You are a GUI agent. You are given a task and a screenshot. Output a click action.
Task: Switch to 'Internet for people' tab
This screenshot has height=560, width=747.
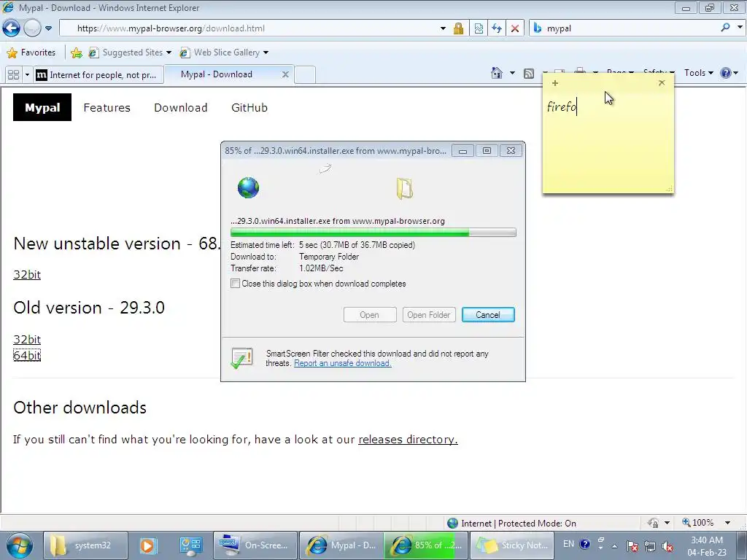click(x=99, y=75)
